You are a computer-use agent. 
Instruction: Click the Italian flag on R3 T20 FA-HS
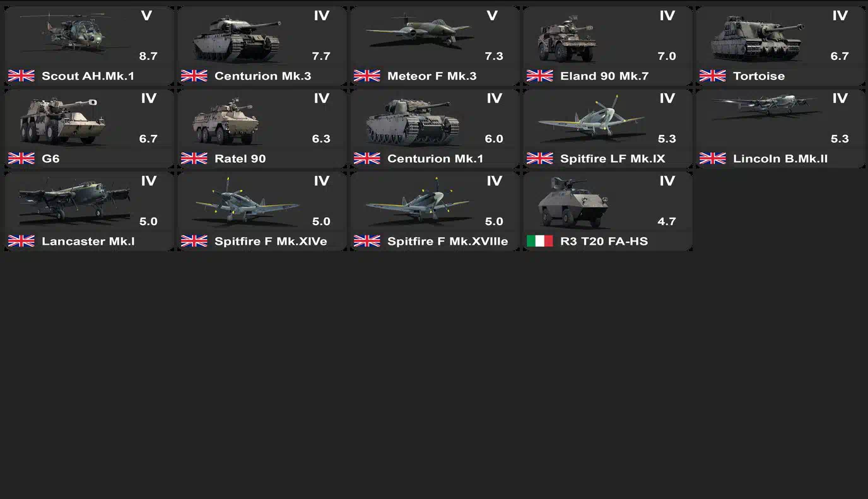coord(539,241)
